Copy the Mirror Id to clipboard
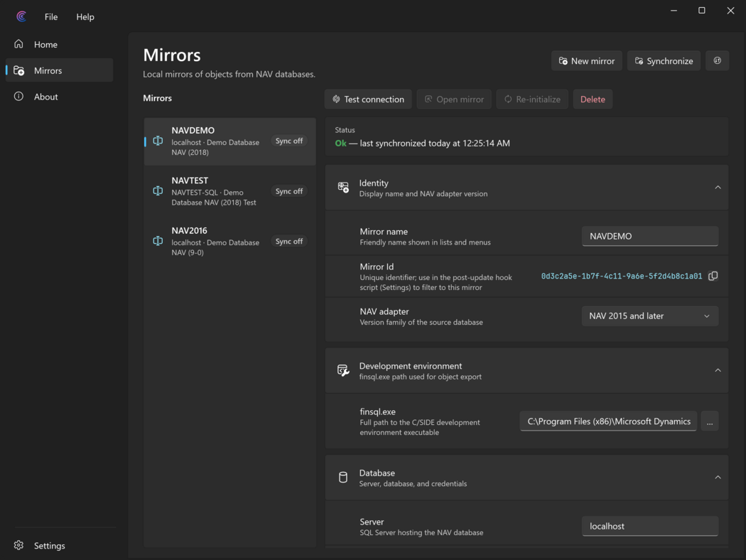This screenshot has height=560, width=746. [713, 276]
